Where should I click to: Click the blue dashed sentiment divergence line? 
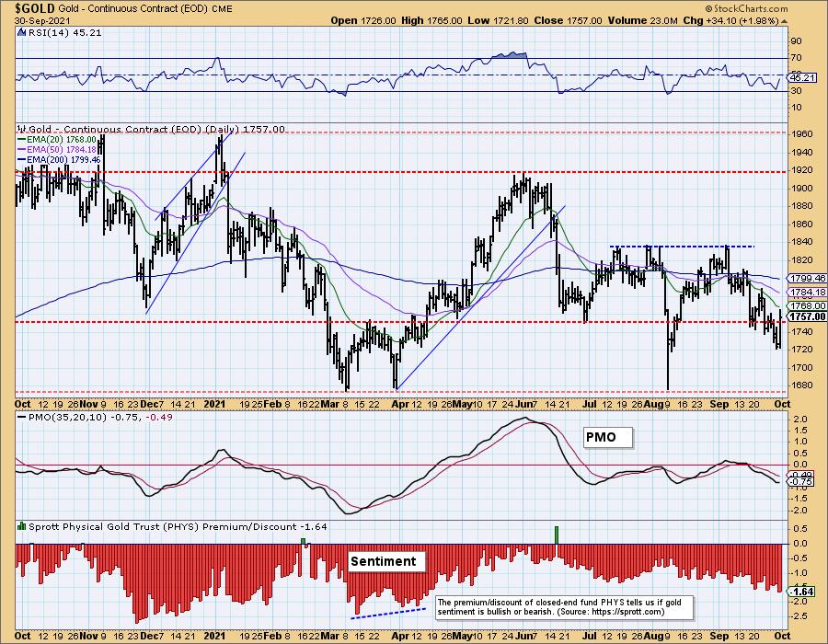pyautogui.click(x=388, y=614)
